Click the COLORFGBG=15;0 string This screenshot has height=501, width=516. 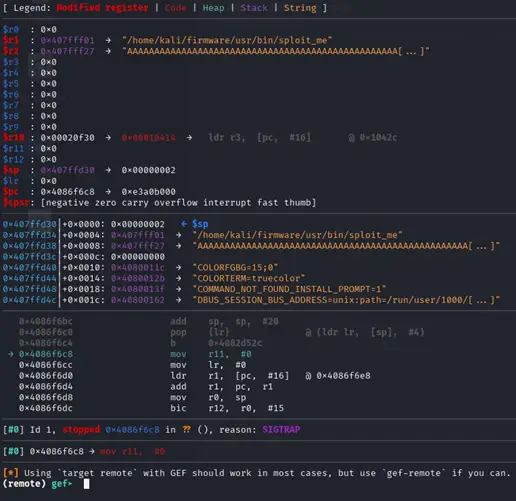coord(235,267)
